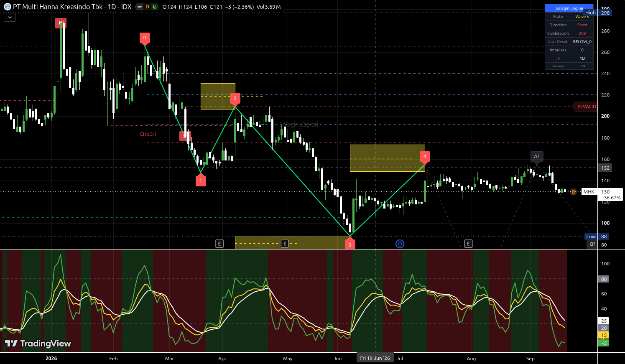Click the Impulses 0 value cell
625x364 pixels.
pos(582,50)
